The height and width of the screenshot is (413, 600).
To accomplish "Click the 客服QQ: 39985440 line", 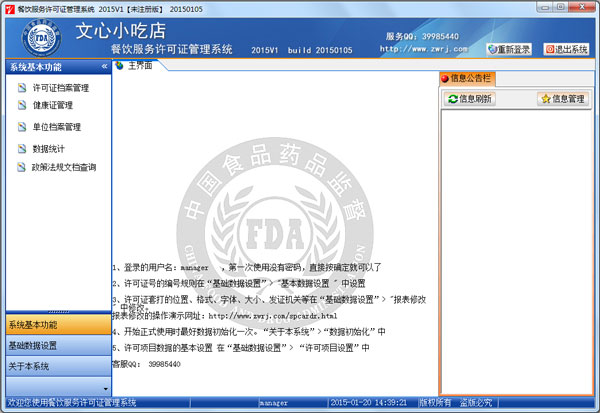I will (x=146, y=364).
